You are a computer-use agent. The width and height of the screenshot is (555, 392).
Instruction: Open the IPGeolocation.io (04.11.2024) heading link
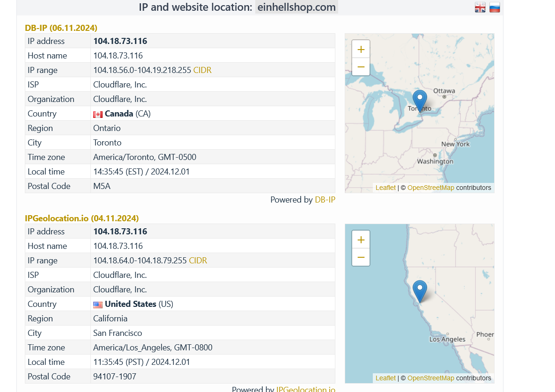81,218
